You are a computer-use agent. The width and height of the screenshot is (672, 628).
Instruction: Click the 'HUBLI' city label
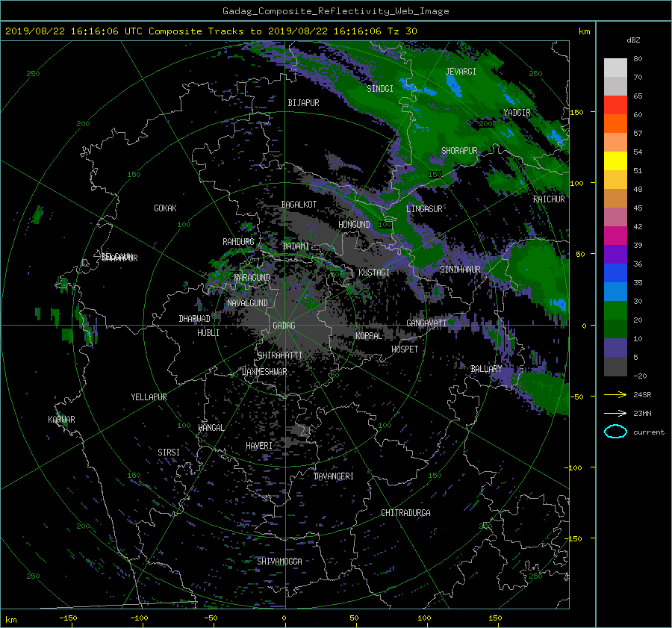(208, 333)
